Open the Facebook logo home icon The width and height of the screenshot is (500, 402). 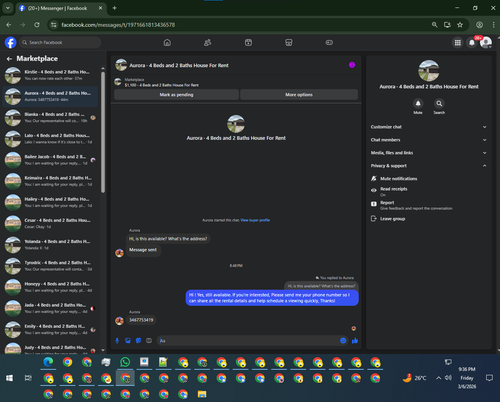pyautogui.click(x=11, y=43)
